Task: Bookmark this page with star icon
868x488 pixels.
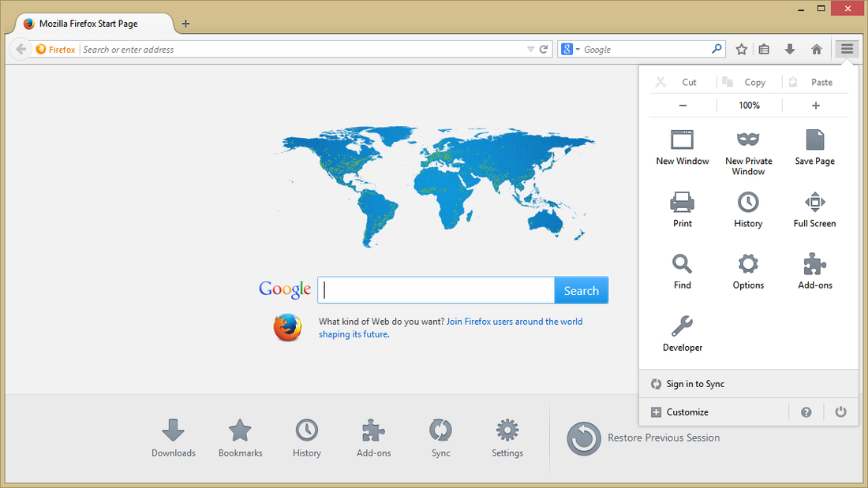Action: coord(742,49)
